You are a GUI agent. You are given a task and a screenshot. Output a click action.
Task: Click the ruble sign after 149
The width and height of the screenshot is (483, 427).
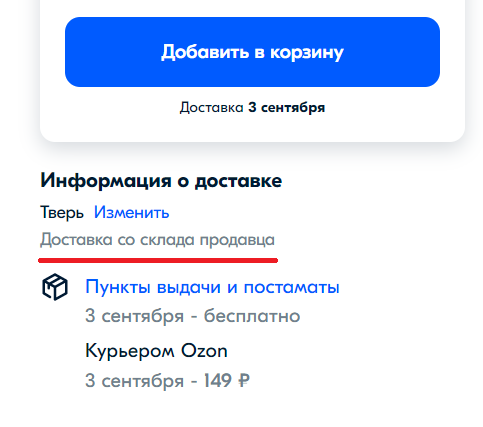[x=244, y=380]
